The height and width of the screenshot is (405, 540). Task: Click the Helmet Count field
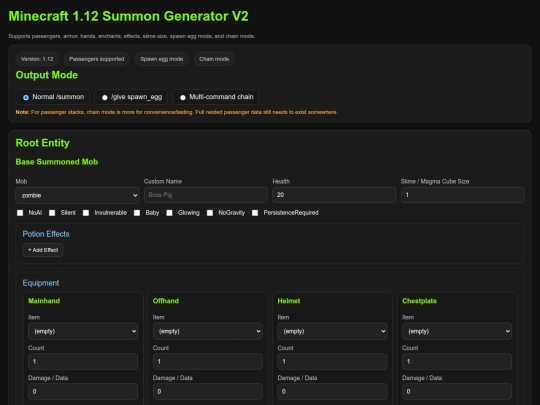pyautogui.click(x=332, y=362)
